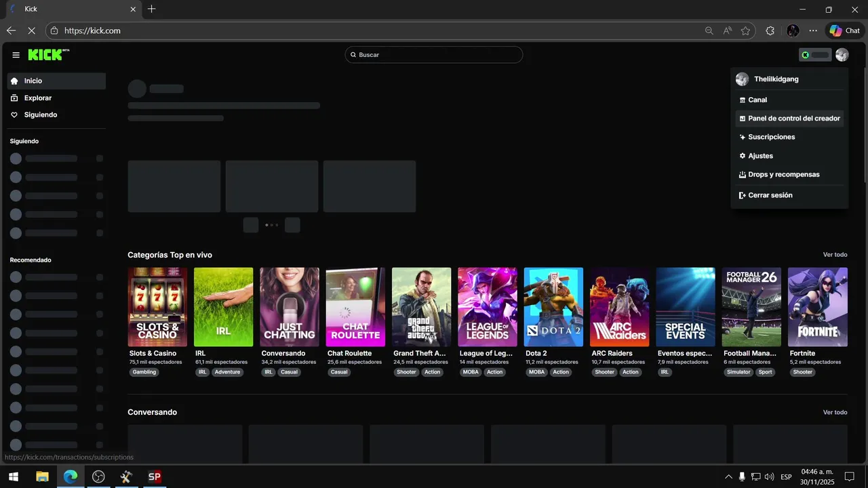Viewport: 868px width, 488px height.
Task: Click Thelilkidgang username in menu
Action: point(776,79)
